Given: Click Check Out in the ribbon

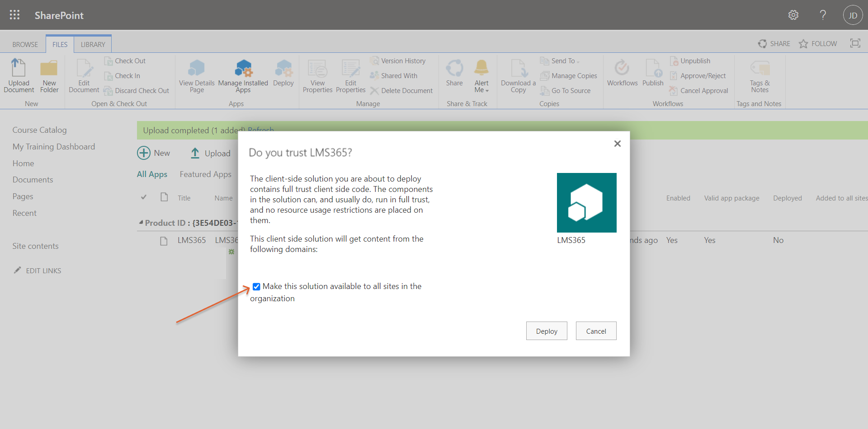Looking at the screenshot, I should pyautogui.click(x=125, y=61).
